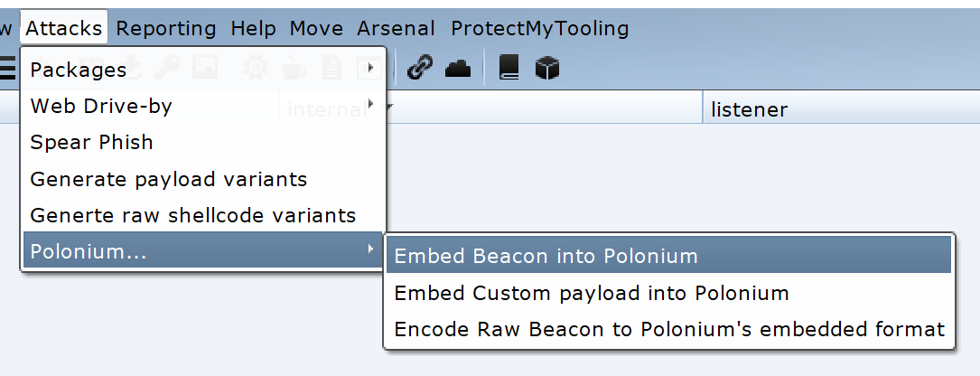Click the listener column header
The width and height of the screenshot is (980, 376).
coord(750,110)
